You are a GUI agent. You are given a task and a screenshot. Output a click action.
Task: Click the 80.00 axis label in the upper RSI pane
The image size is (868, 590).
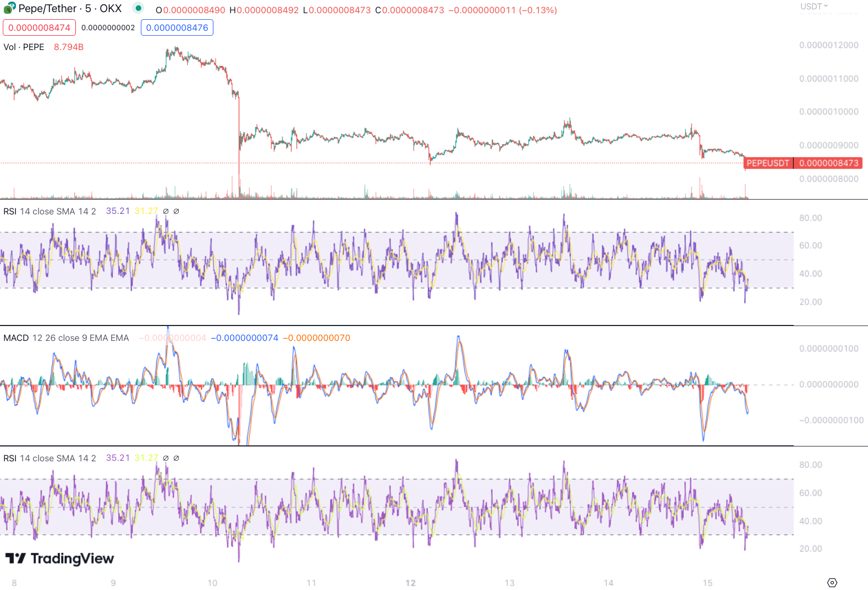pos(811,218)
